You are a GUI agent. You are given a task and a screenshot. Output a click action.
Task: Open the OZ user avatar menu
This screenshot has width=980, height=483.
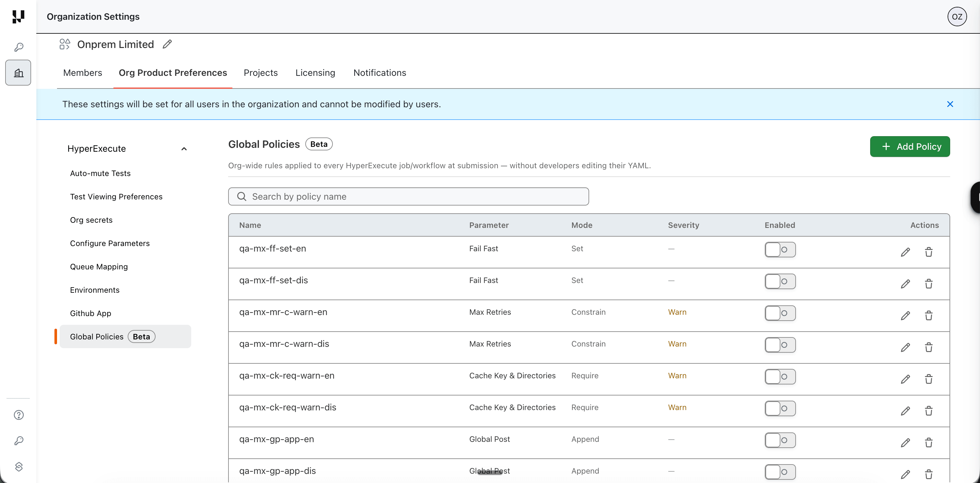[957, 17]
